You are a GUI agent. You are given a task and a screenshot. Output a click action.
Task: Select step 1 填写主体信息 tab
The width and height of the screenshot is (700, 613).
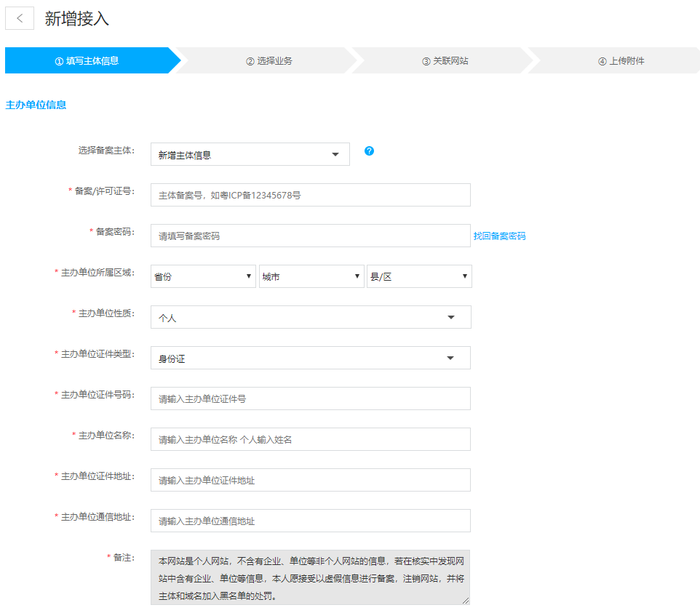pyautogui.click(x=87, y=61)
